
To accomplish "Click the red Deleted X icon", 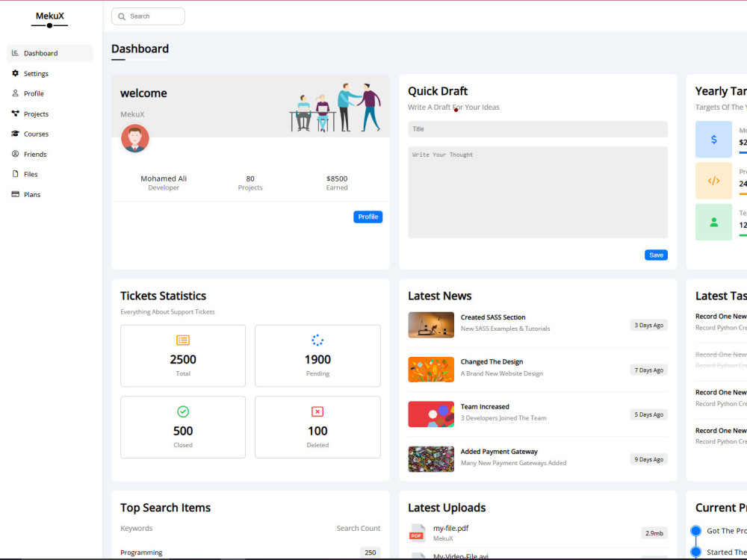I will point(317,411).
